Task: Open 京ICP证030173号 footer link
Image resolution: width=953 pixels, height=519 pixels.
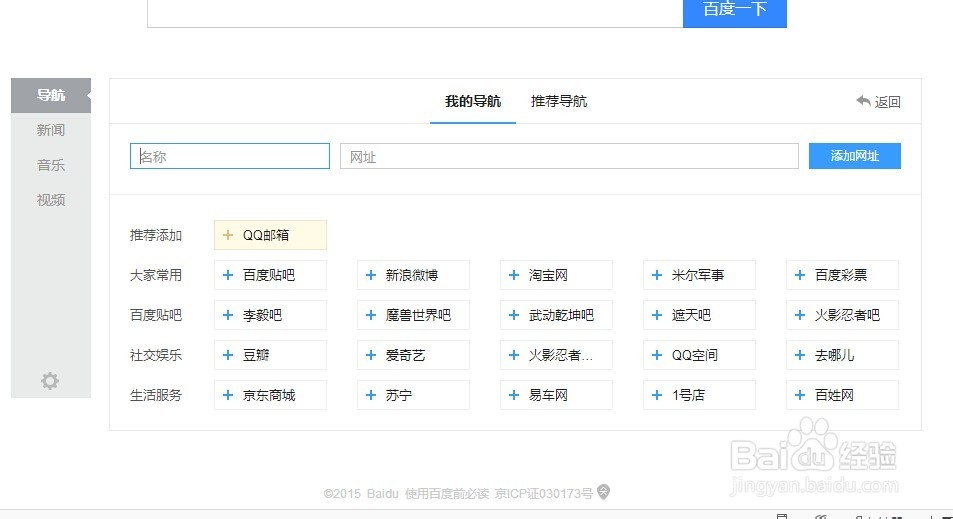Action: coord(543,493)
